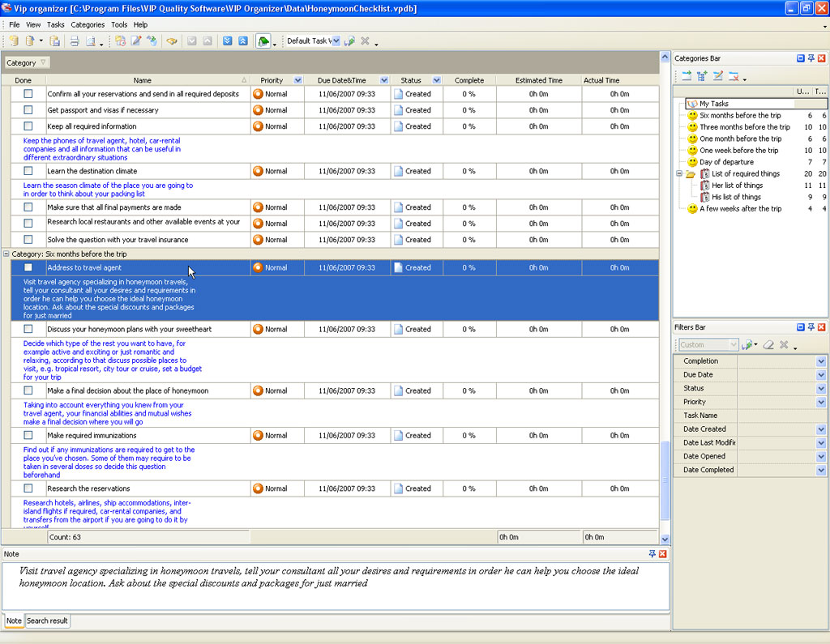Pin the Note panel using the pushpin icon
830x644 pixels.
[652, 553]
